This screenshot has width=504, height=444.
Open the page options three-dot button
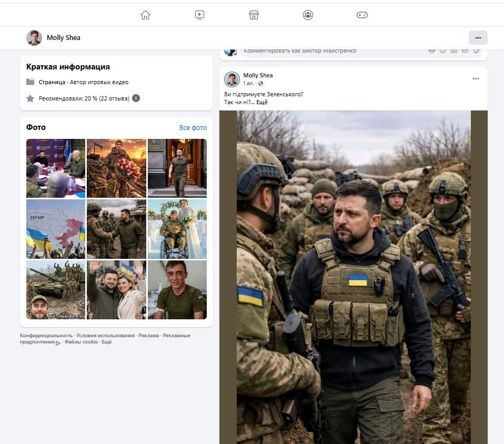point(478,38)
